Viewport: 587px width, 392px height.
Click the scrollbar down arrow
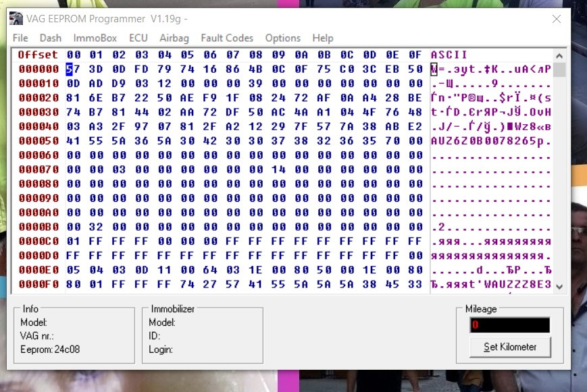click(559, 286)
